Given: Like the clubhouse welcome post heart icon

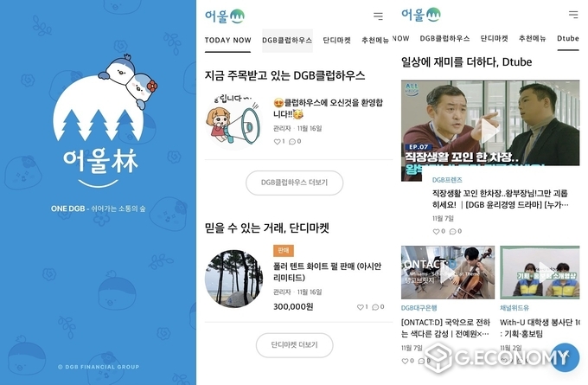Looking at the screenshot, I should [x=277, y=142].
